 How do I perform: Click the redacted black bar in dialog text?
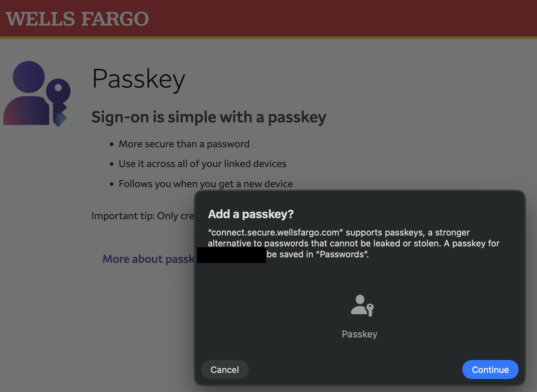231,255
